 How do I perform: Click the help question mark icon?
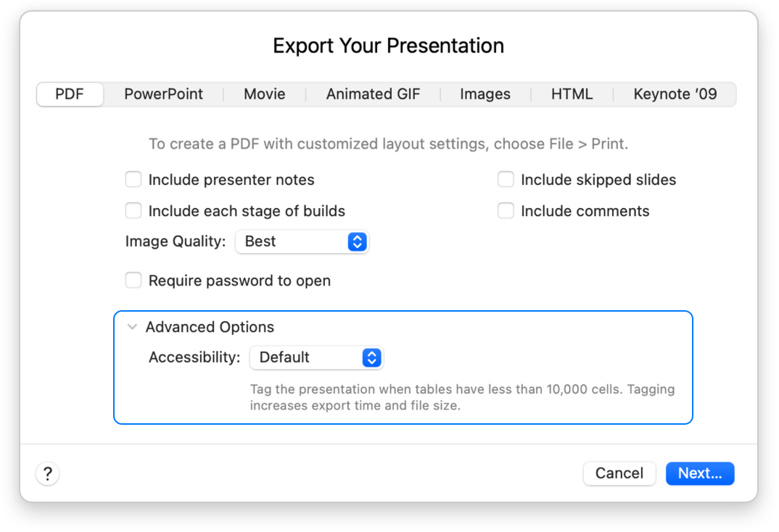47,473
